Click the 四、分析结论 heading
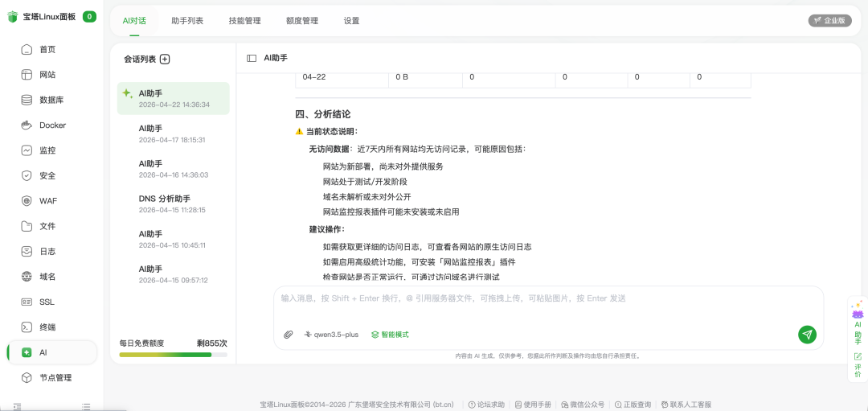Viewport: 868px width, 411px height. 323,115
